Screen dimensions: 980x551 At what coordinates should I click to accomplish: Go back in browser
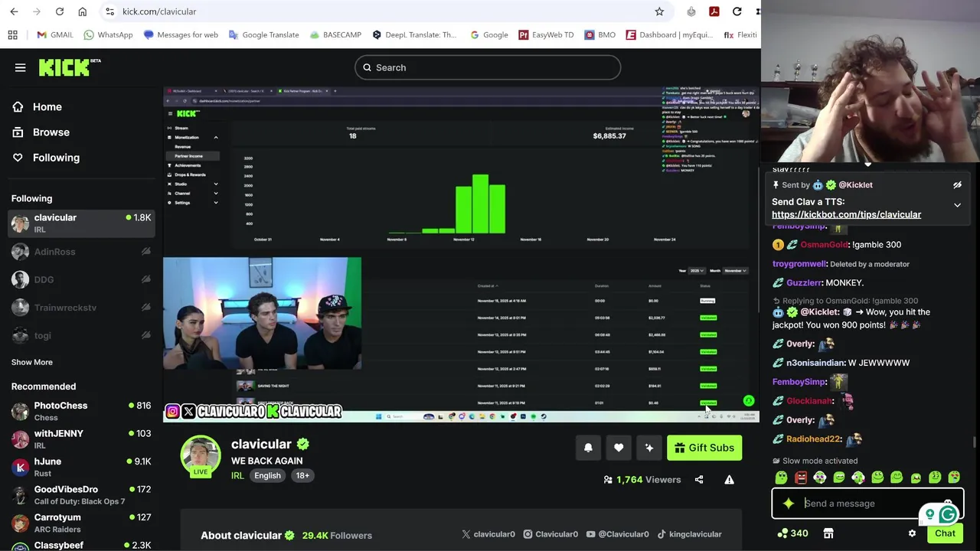[x=14, y=11]
